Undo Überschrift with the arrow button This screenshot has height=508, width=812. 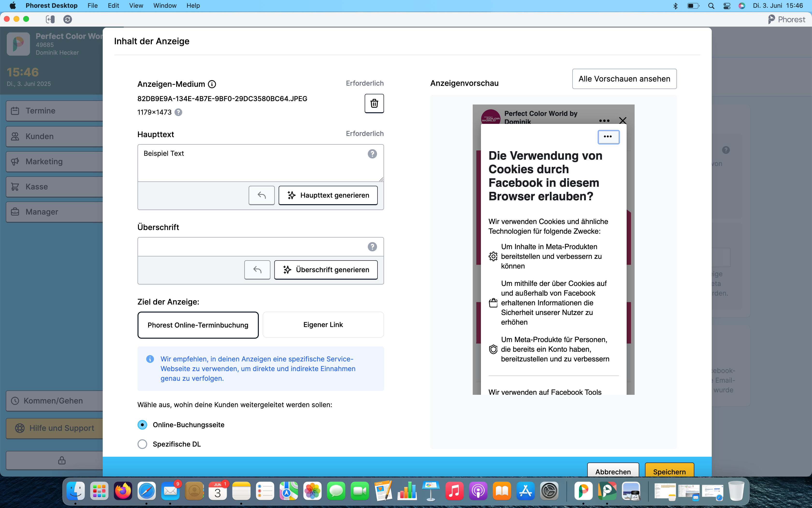[257, 270]
